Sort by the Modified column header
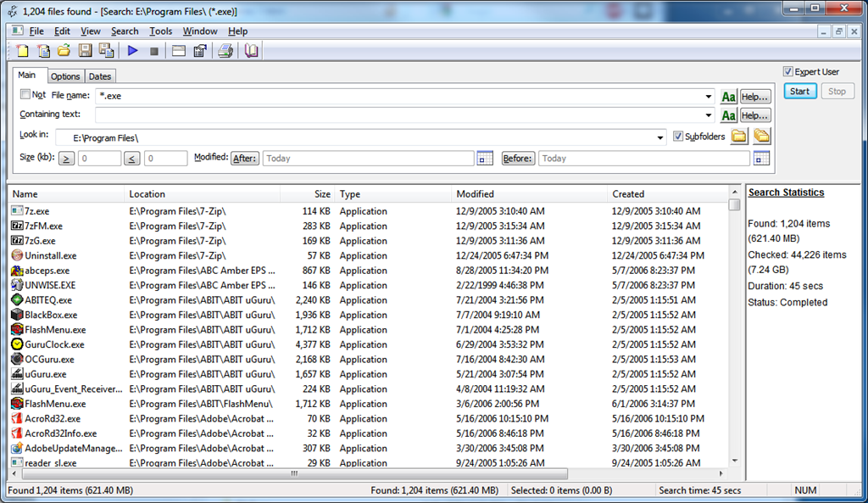 pyautogui.click(x=529, y=194)
